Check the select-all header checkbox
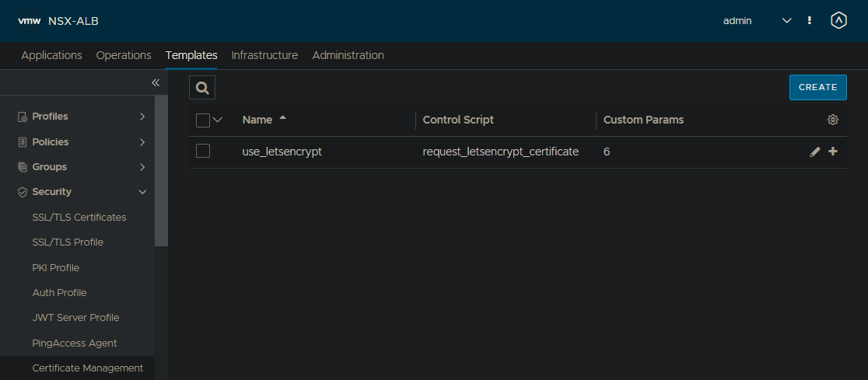Screen dimensions: 868x380 pyautogui.click(x=203, y=120)
